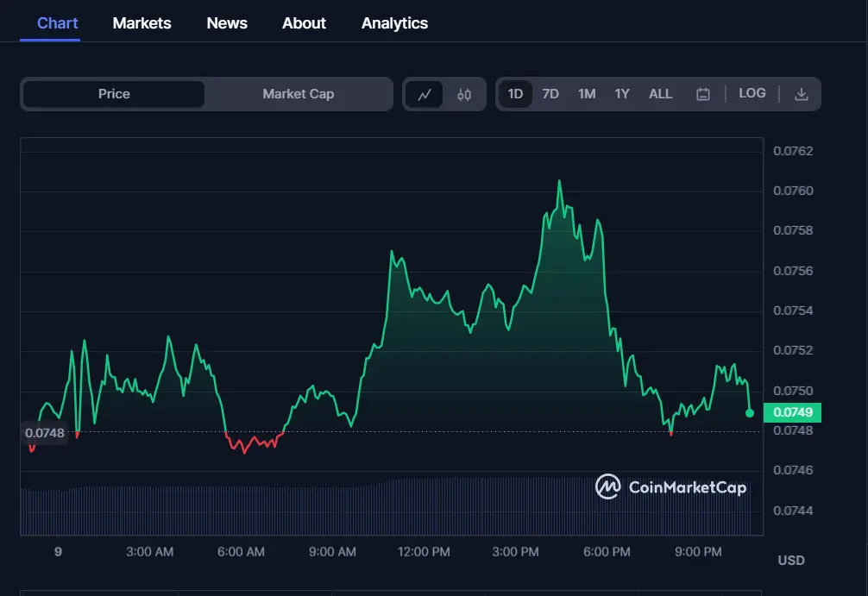Click the 6:00 PM axis label
Viewport: 868px width, 596px height.
coord(607,552)
